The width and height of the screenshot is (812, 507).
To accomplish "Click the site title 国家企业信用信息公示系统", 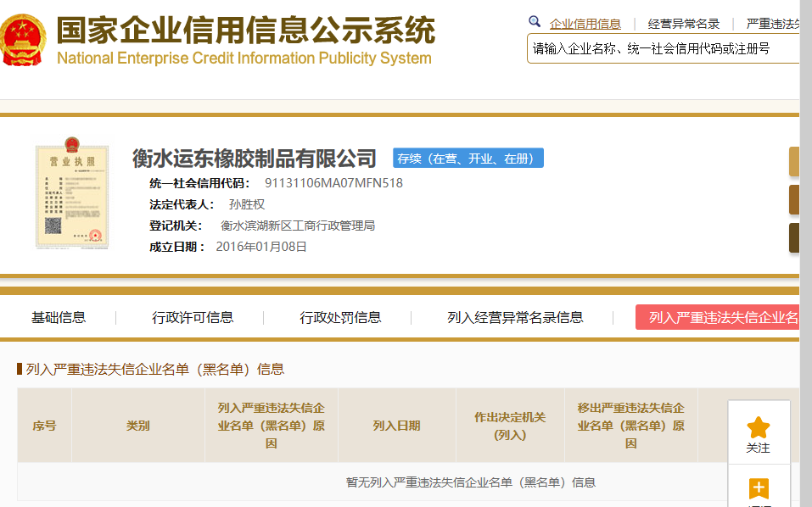I will click(245, 30).
